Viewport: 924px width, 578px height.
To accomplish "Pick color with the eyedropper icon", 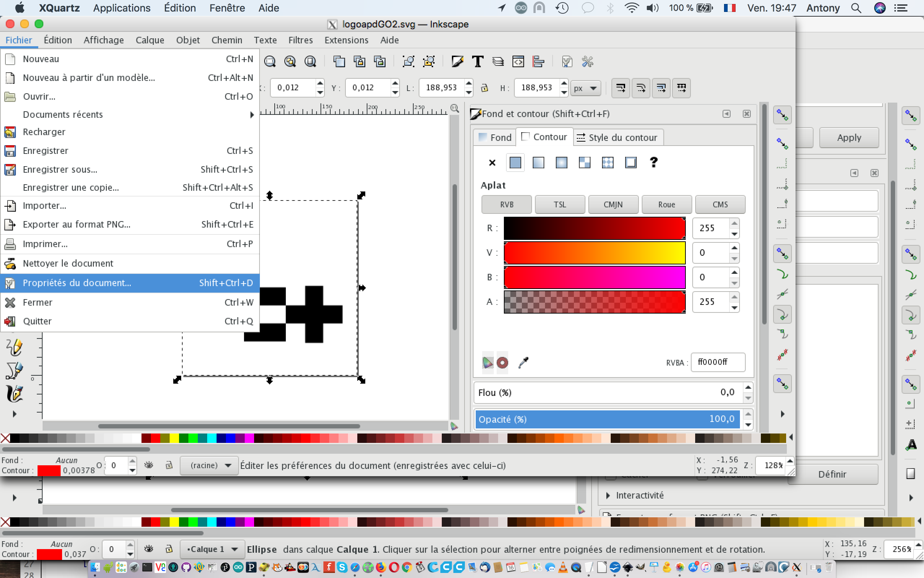I will [523, 362].
